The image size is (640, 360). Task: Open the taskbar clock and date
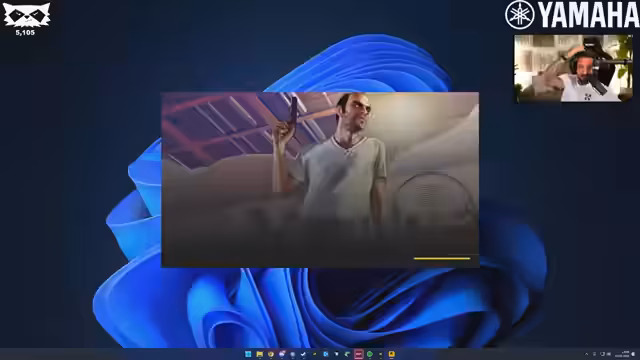point(622,354)
